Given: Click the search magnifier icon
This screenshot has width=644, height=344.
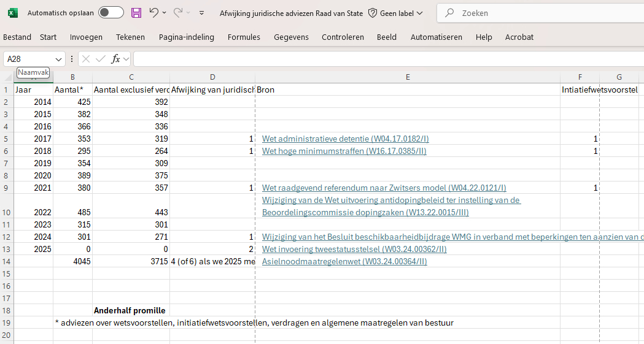Looking at the screenshot, I should (450, 13).
